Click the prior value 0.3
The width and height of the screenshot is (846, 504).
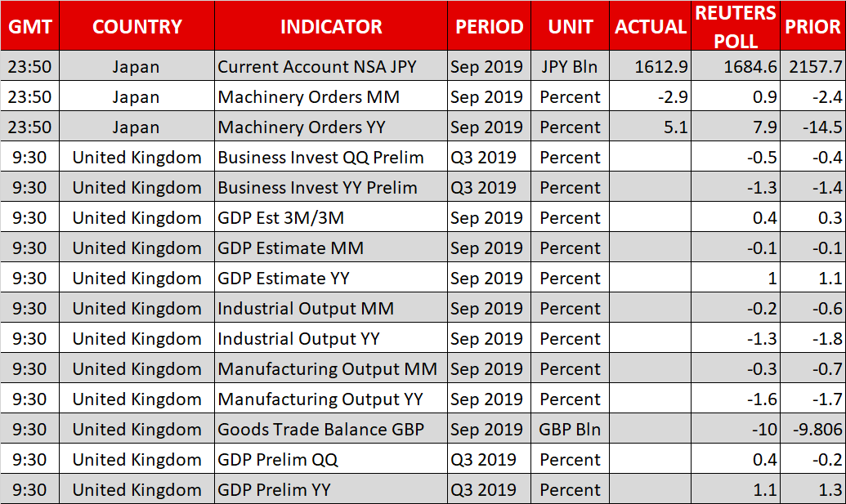[x=830, y=218]
